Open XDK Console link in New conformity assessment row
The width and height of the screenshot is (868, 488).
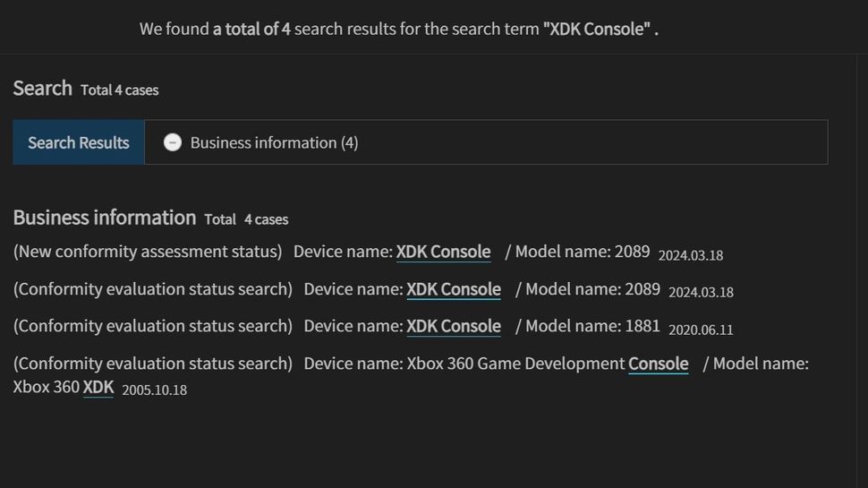(x=443, y=252)
